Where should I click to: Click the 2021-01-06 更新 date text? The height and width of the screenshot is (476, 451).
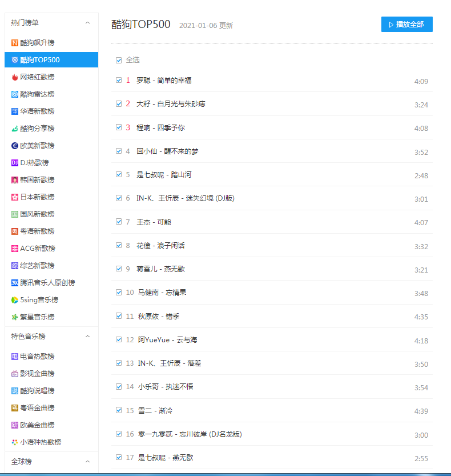206,26
